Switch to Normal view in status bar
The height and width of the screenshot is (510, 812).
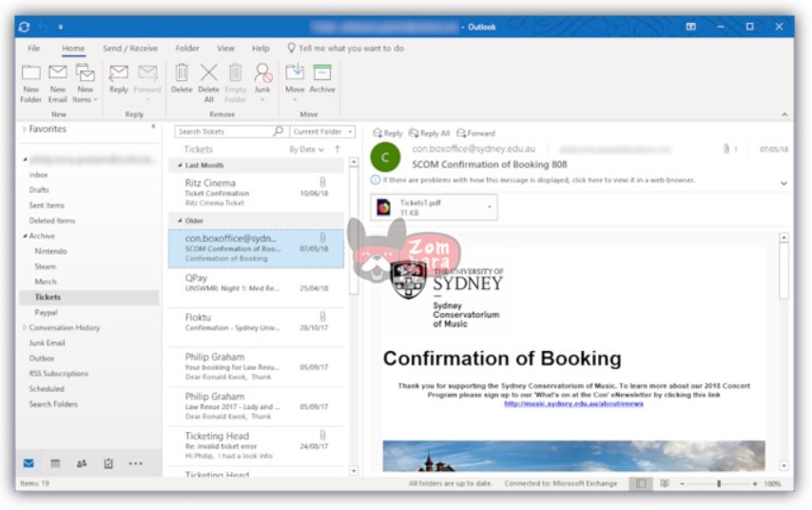tap(641, 483)
